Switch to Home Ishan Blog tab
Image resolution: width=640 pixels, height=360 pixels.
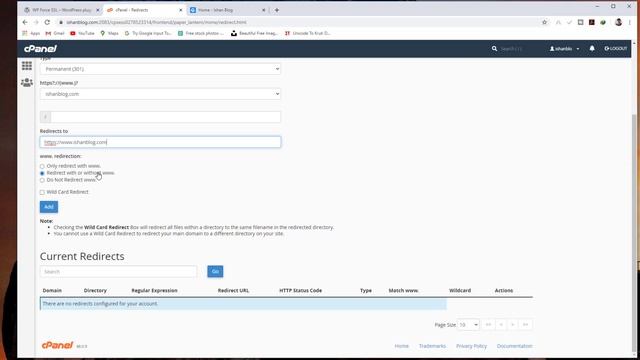(228, 10)
